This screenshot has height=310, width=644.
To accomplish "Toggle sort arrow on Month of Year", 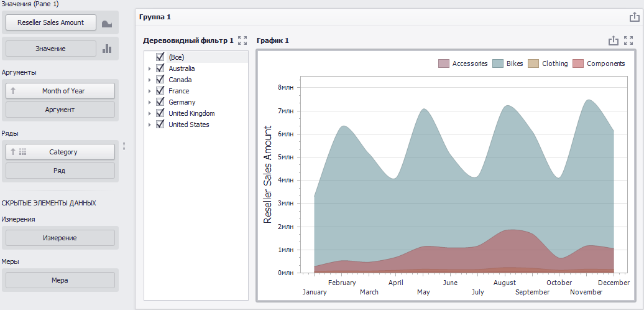I will pos(13,91).
